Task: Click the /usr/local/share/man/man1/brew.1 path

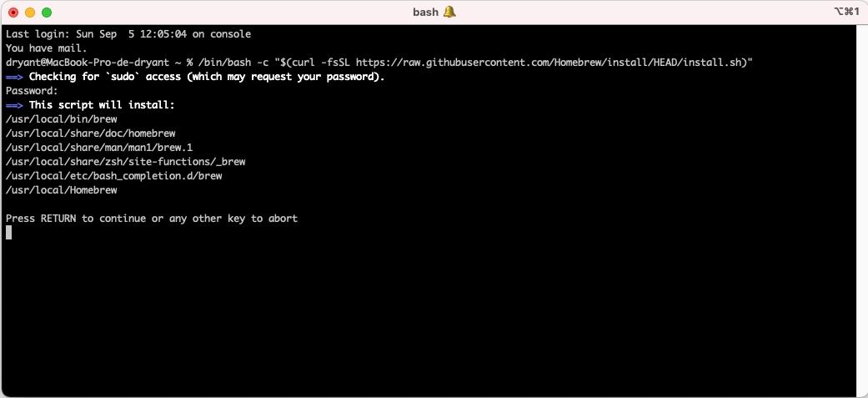Action: click(x=99, y=148)
